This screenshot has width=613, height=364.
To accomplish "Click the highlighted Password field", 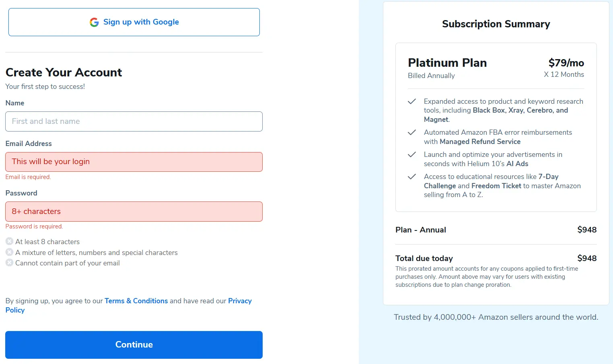I will 134,212.
